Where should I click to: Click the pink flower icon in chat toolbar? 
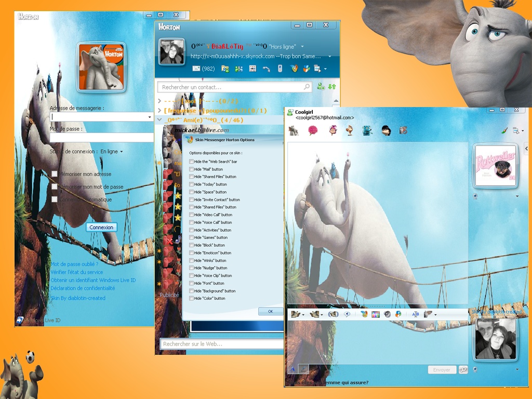(312, 130)
